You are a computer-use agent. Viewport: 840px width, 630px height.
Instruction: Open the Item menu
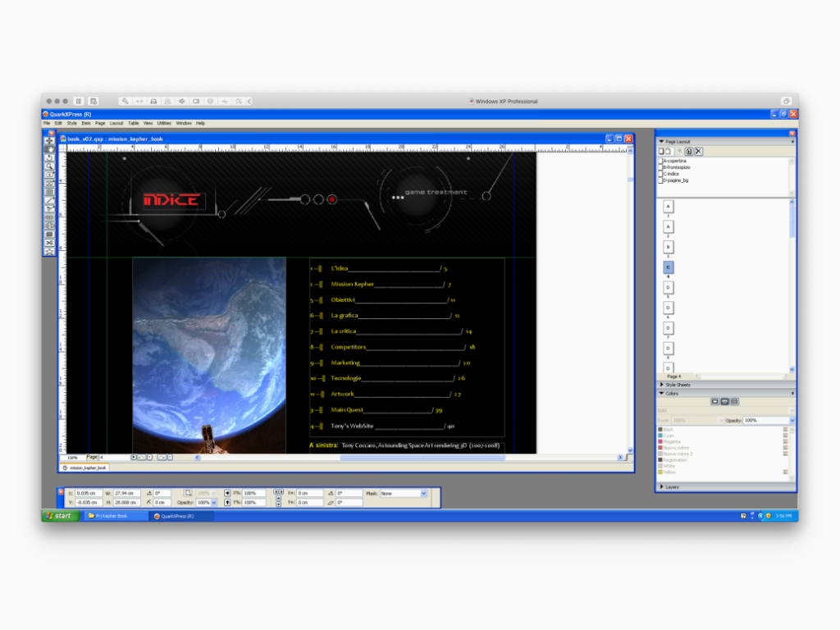click(85, 123)
